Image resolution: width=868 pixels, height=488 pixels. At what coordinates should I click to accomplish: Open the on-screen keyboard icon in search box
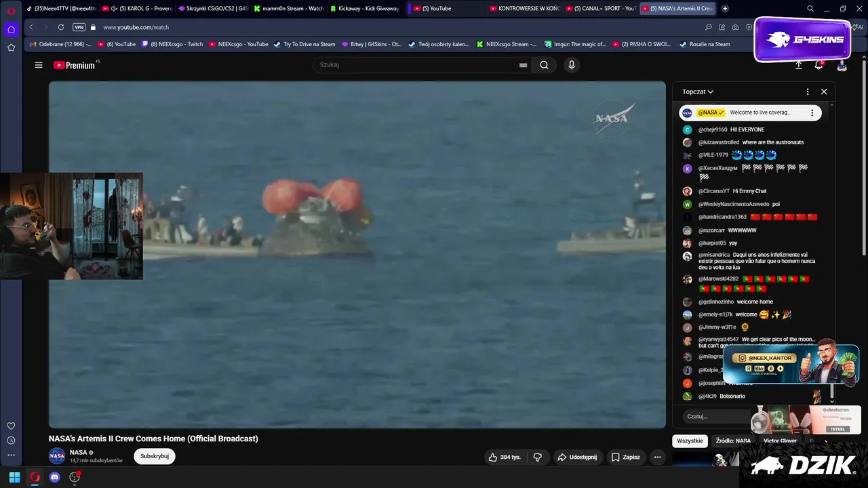pos(523,65)
